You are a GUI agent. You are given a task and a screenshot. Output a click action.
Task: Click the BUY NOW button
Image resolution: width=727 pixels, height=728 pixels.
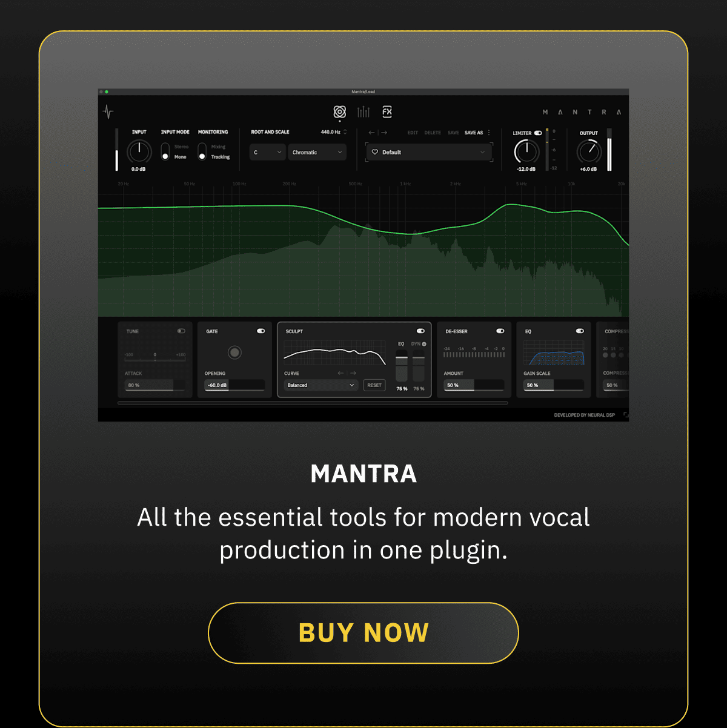pyautogui.click(x=363, y=632)
